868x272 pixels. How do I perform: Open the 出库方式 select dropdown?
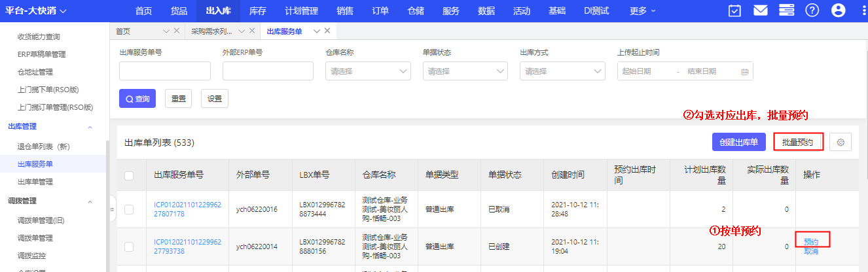coord(562,71)
